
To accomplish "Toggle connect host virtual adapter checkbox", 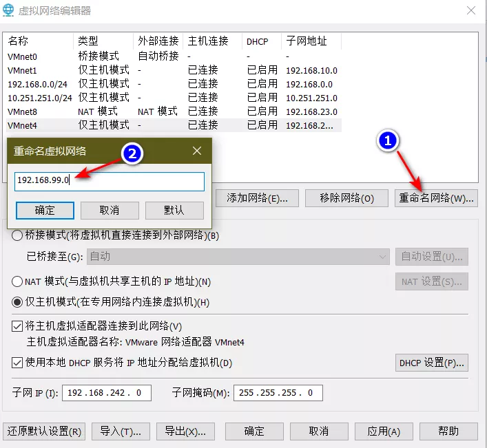I will pyautogui.click(x=17, y=326).
